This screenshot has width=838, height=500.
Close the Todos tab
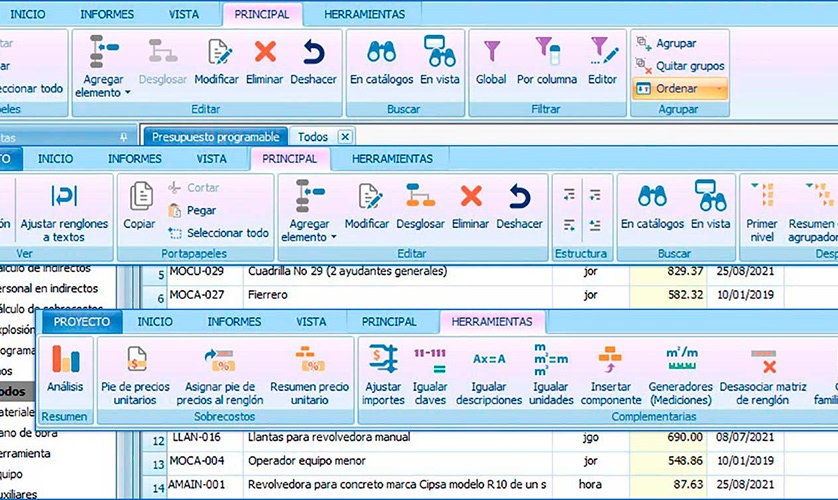(x=345, y=137)
